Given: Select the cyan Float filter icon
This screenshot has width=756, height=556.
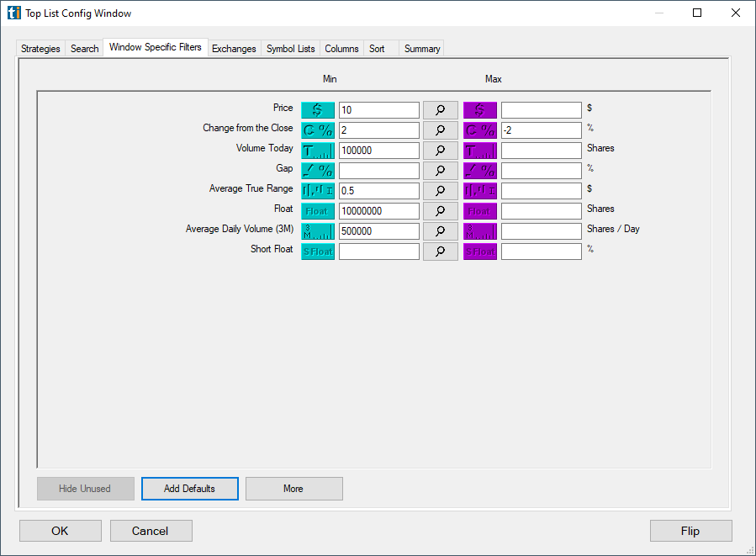Looking at the screenshot, I should tap(317, 210).
